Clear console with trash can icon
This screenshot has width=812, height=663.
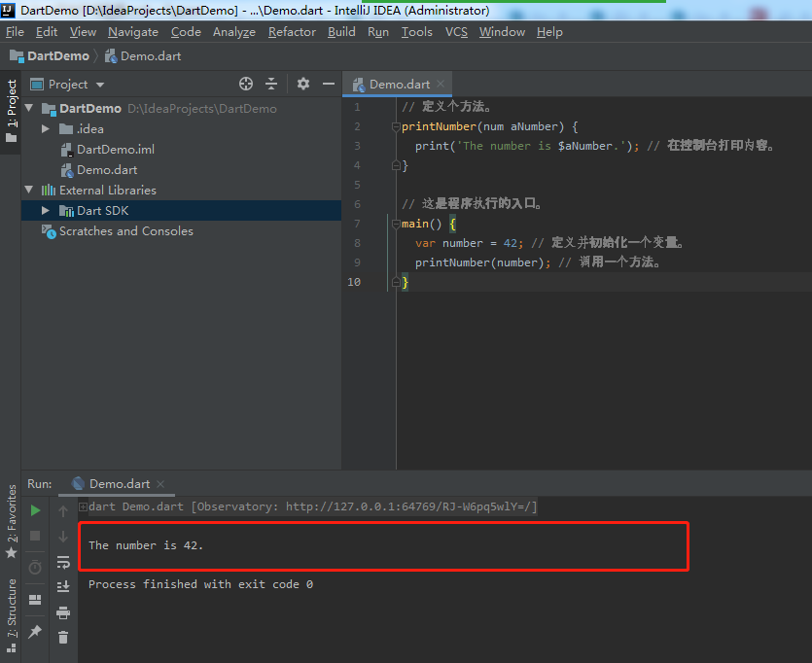[63, 638]
